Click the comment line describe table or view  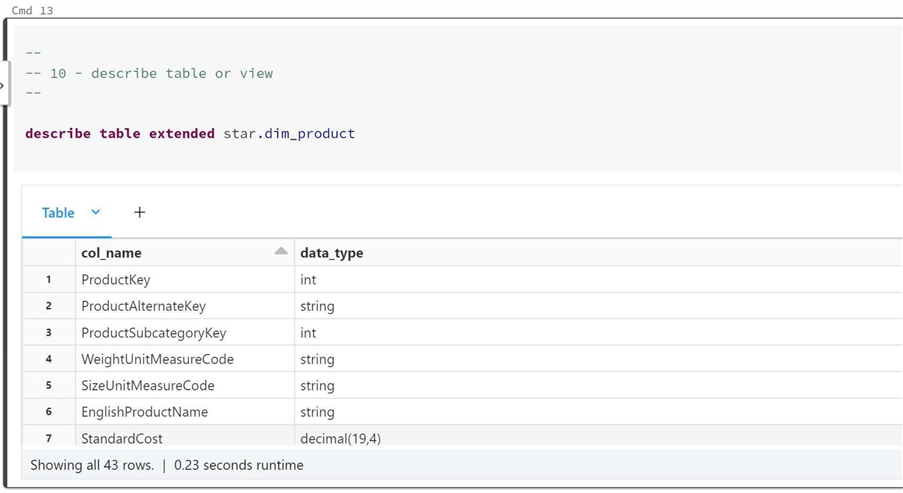click(x=160, y=73)
